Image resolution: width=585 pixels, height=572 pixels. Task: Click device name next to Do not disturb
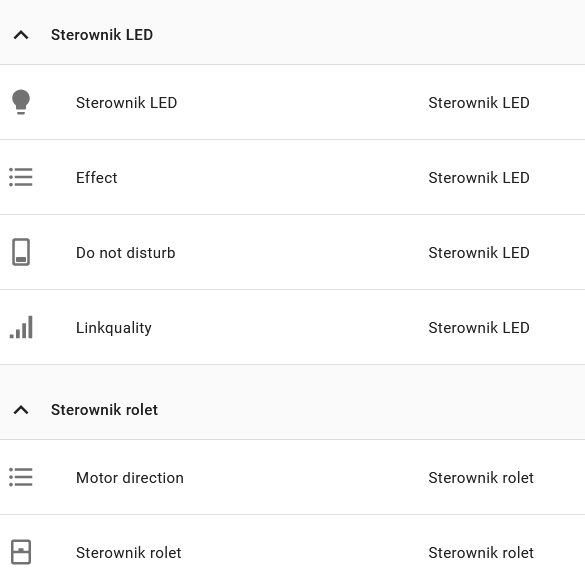pyautogui.click(x=479, y=253)
